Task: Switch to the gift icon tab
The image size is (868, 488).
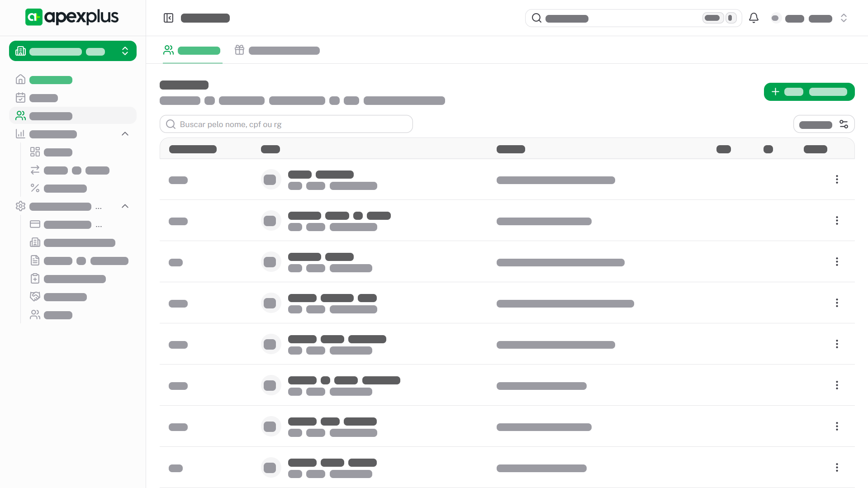Action: (x=277, y=50)
